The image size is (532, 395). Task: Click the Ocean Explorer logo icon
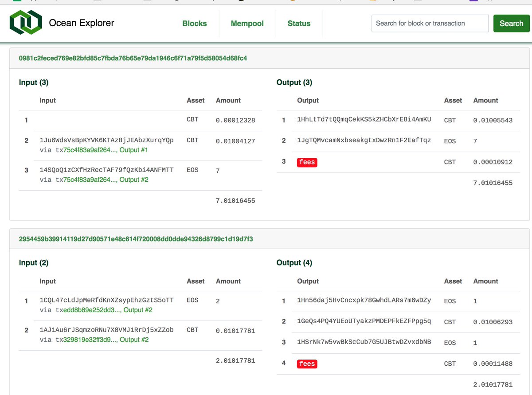pos(26,23)
